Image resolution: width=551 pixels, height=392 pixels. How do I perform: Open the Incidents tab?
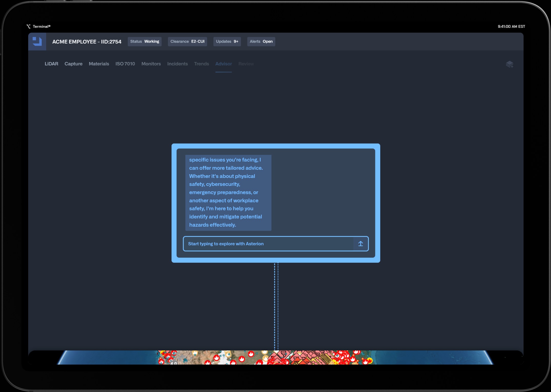(177, 64)
